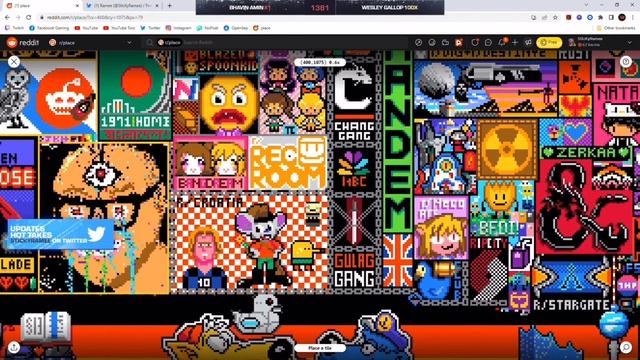Open the Chrome three-dot menu
Viewport: 640px width, 360px height.
pos(633,18)
